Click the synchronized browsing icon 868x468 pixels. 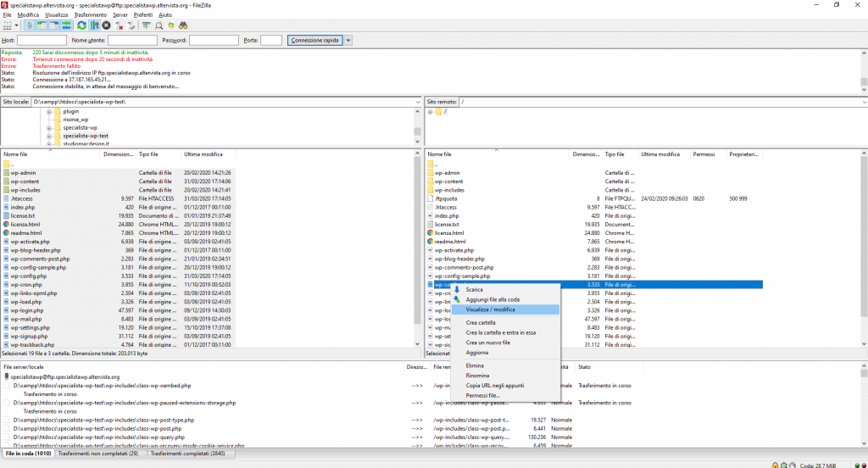(x=171, y=26)
